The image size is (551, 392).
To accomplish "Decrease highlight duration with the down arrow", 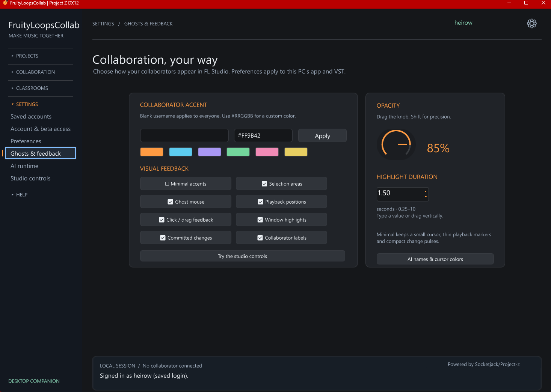I will 426,197.
